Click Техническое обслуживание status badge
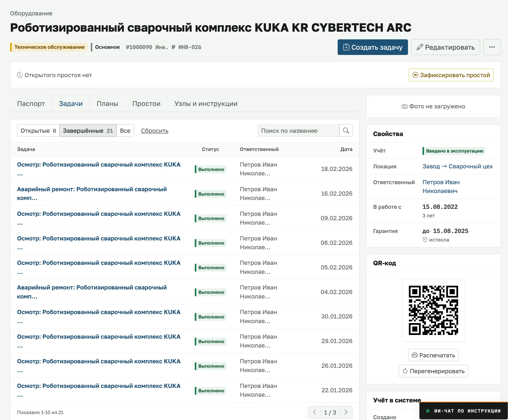This screenshot has width=508, height=420. coord(49,47)
